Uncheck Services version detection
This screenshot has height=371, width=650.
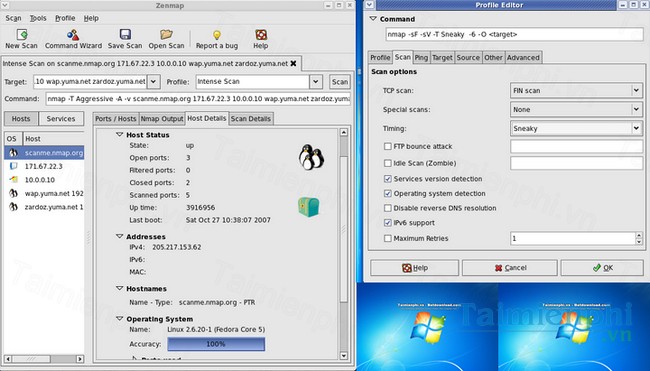388,179
